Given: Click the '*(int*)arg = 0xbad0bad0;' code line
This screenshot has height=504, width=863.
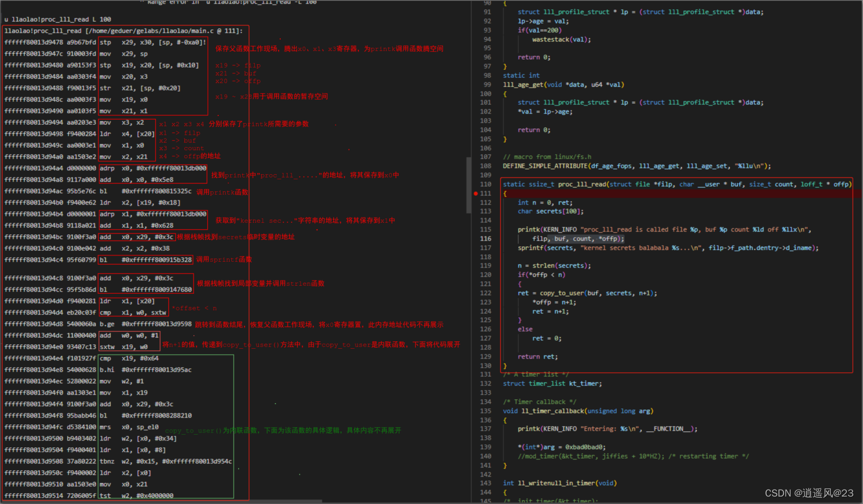Looking at the screenshot, I should [561, 447].
